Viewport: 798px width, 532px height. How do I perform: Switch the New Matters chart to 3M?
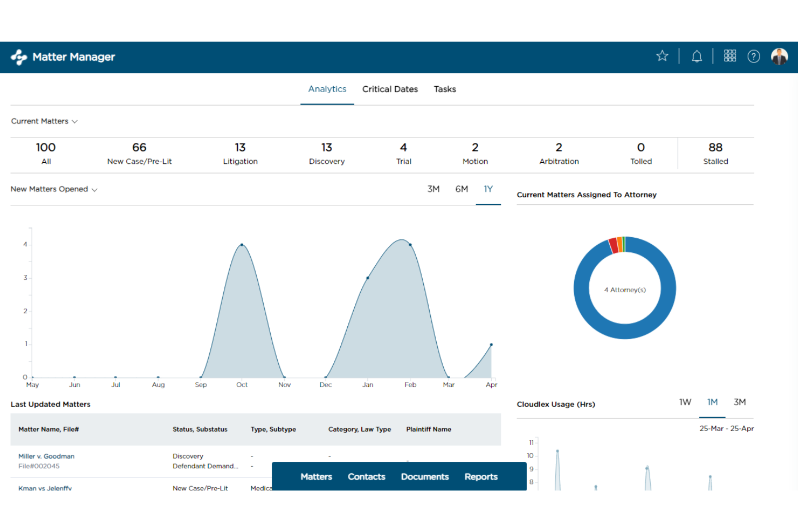pos(434,189)
